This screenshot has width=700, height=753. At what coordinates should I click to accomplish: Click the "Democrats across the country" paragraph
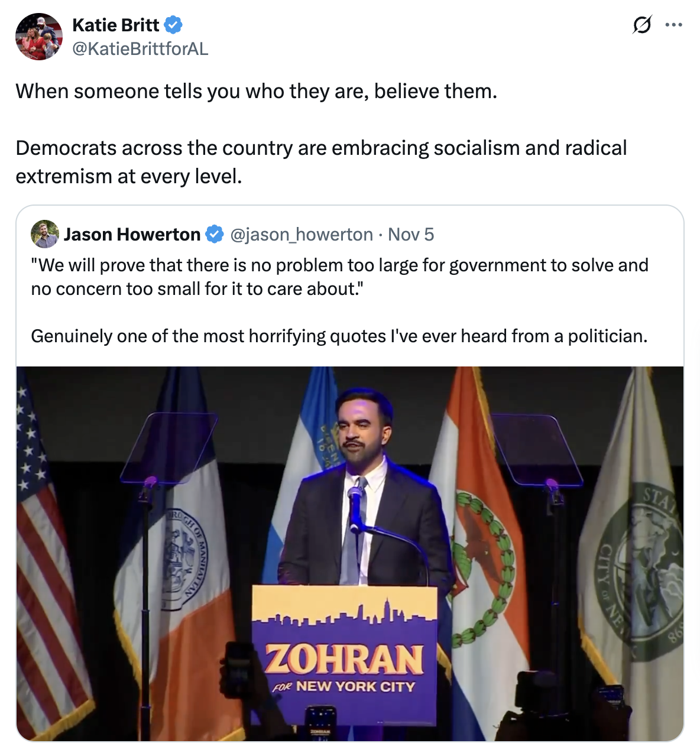(x=321, y=162)
